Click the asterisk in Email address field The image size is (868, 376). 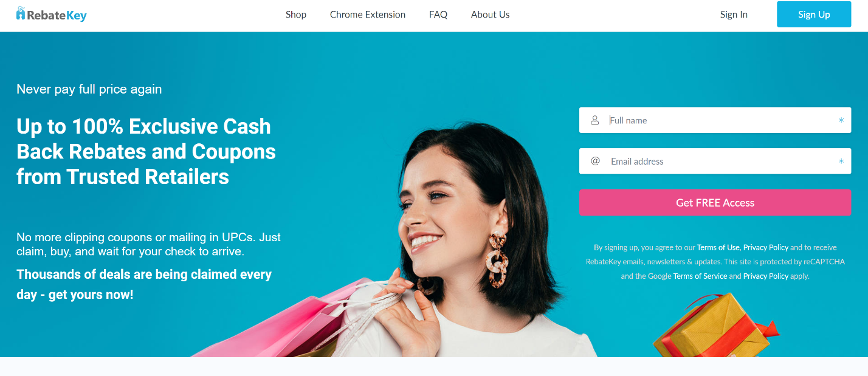(x=841, y=162)
